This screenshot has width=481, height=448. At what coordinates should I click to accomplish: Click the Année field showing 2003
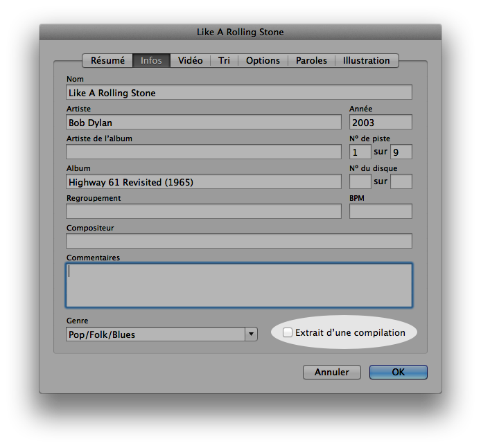(x=381, y=122)
